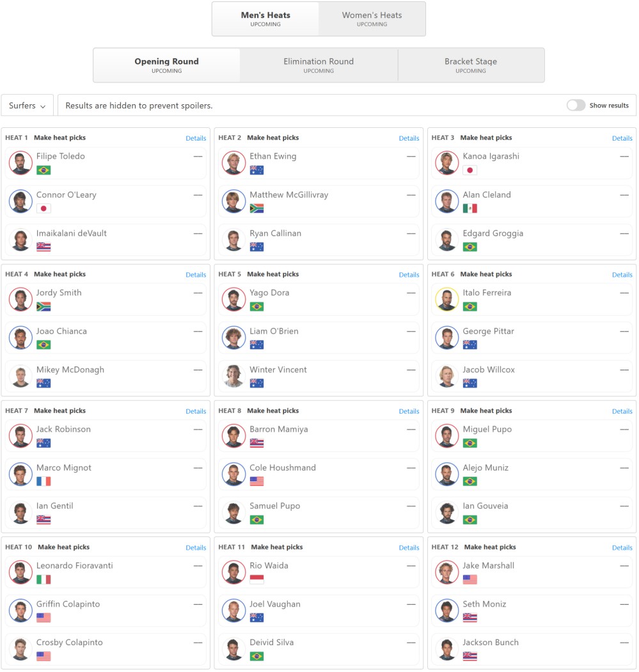Click Griffin Colapinto's profile photo
The image size is (639, 672).
tap(20, 611)
